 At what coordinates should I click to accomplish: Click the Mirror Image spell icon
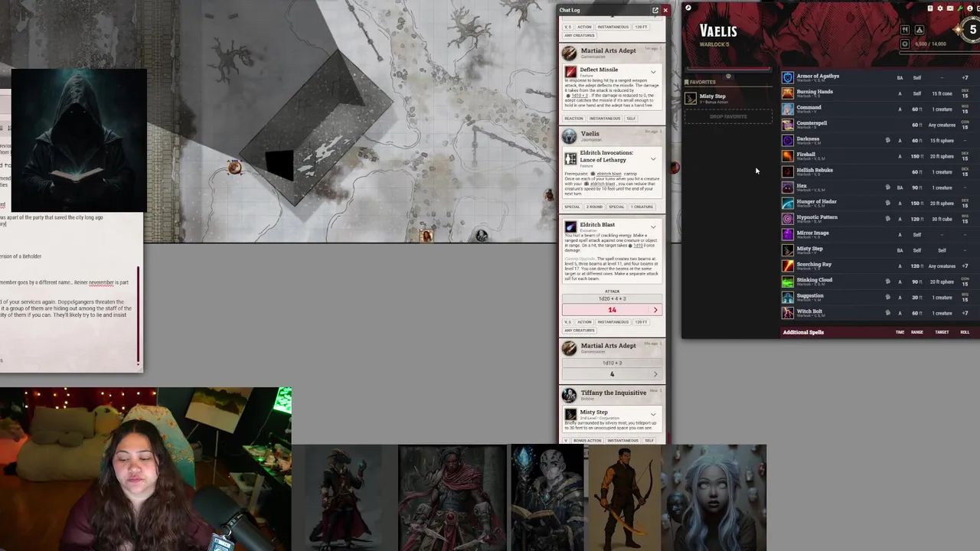pyautogui.click(x=788, y=234)
